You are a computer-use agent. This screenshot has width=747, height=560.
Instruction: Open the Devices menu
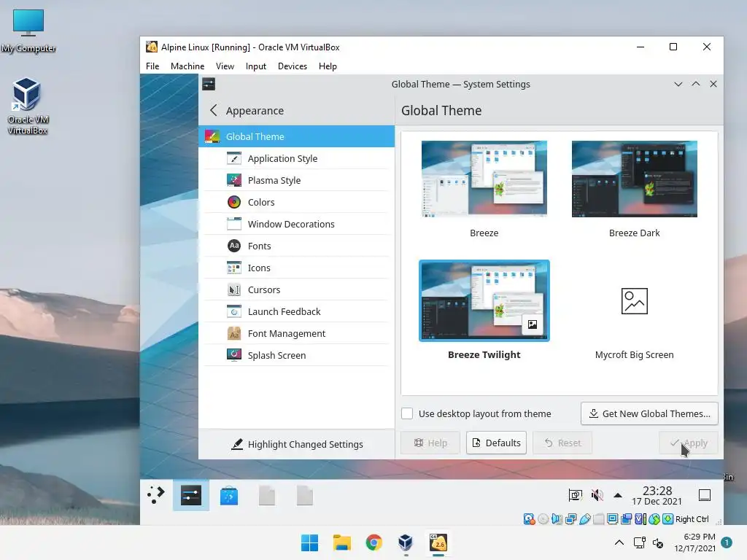pyautogui.click(x=293, y=66)
